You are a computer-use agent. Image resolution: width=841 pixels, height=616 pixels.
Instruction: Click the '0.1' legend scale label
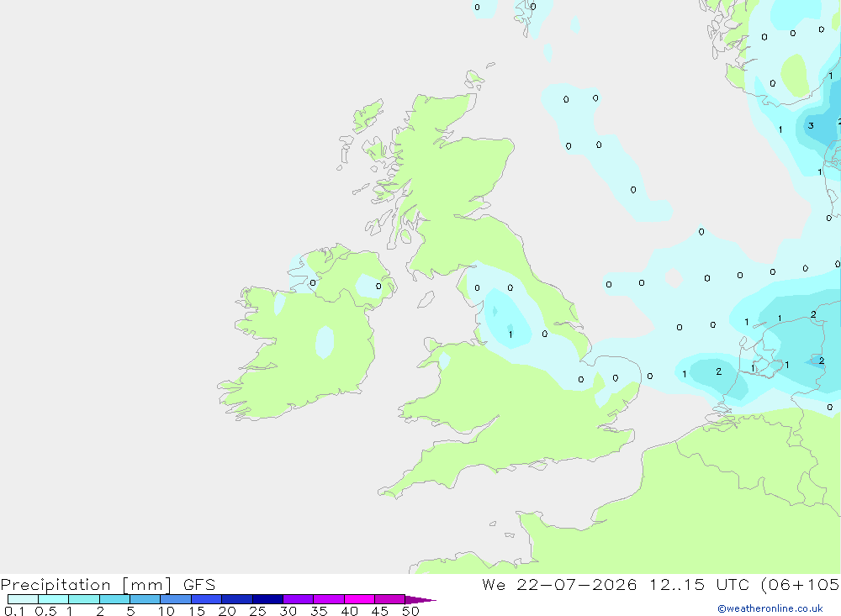click(14, 611)
